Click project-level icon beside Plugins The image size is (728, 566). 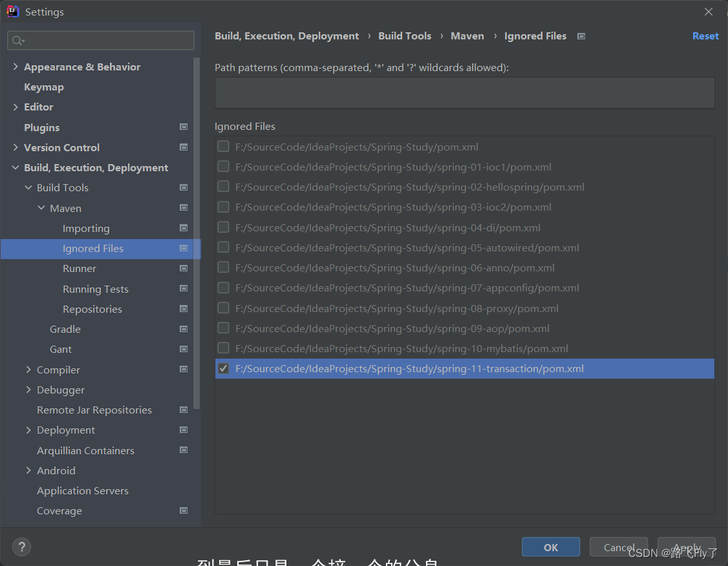point(184,127)
